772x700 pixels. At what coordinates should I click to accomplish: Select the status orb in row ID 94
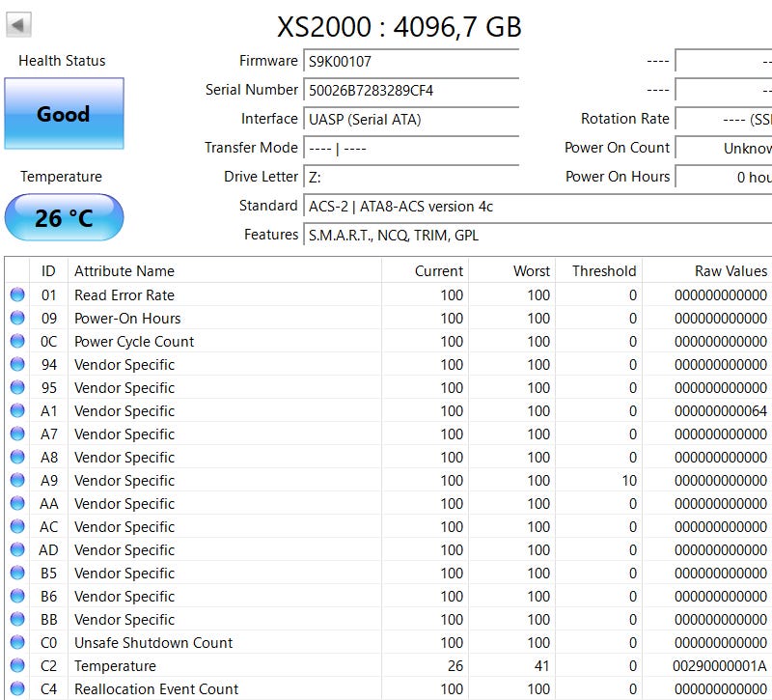tap(17, 364)
